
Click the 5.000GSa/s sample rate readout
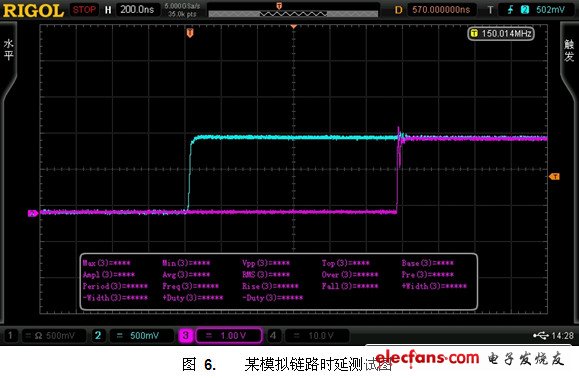[182, 6]
